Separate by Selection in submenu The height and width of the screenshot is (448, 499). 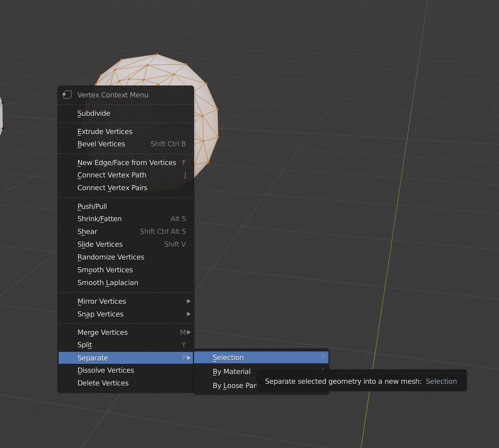pos(261,358)
